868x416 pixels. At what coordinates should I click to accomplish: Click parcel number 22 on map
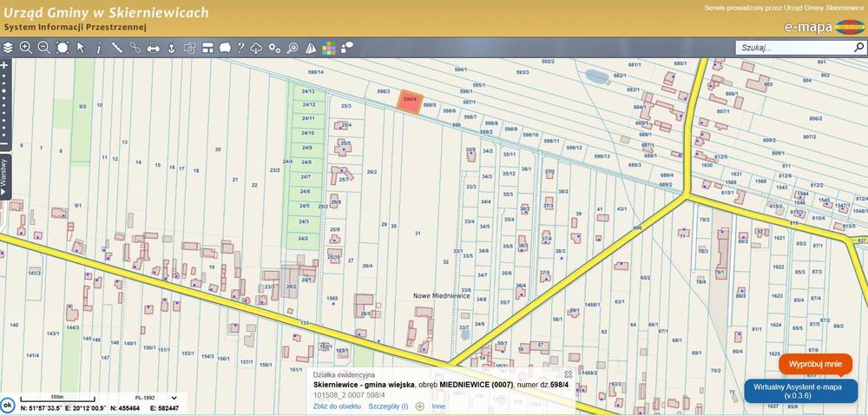(254, 185)
